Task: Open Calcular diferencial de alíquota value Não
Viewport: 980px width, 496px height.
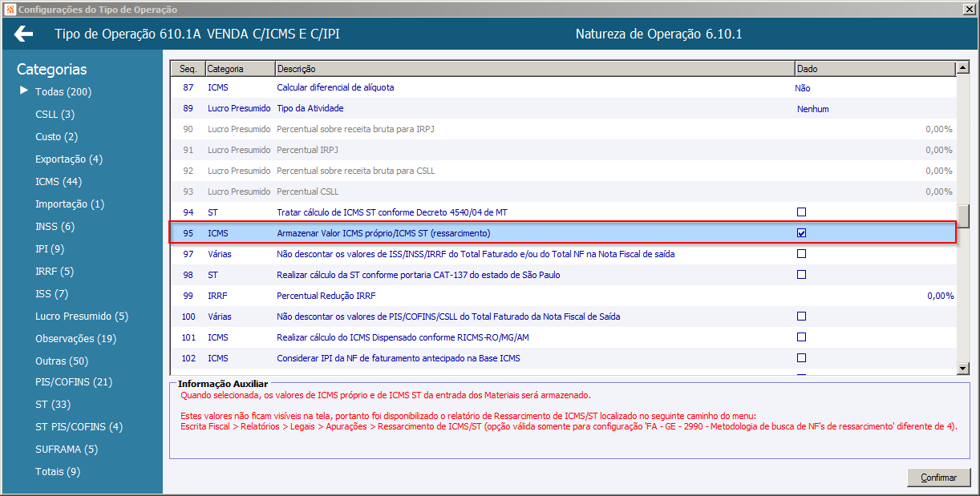Action: pos(802,87)
